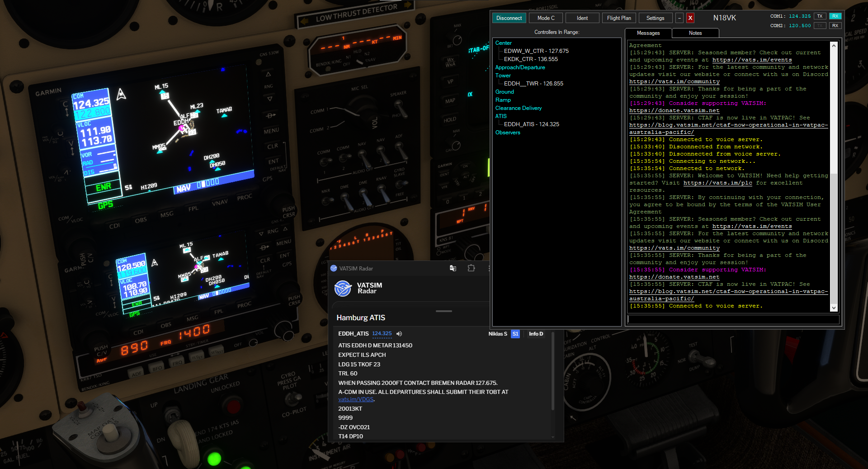Push ENT button on upper Garmin
The image size is (868, 469).
[274, 161]
